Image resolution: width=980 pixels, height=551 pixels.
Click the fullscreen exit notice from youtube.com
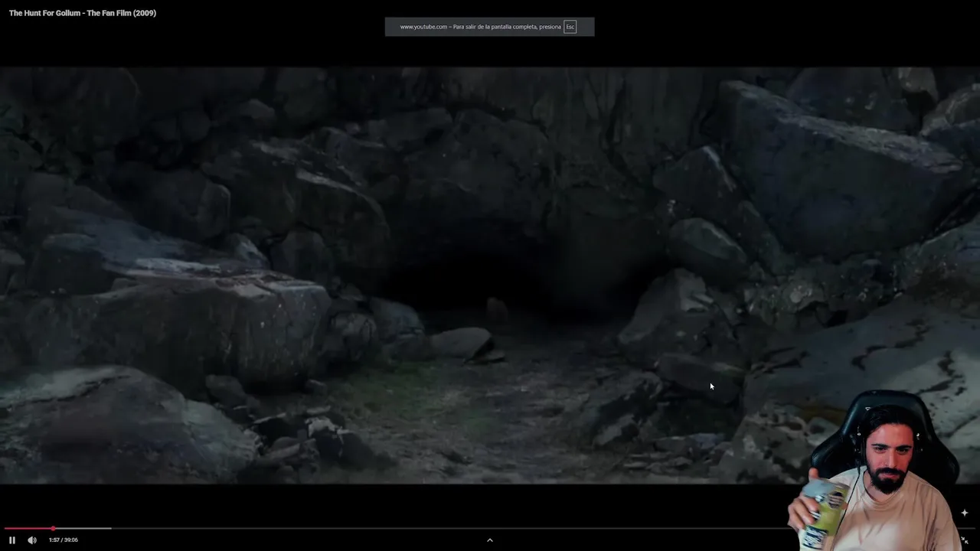click(x=489, y=27)
